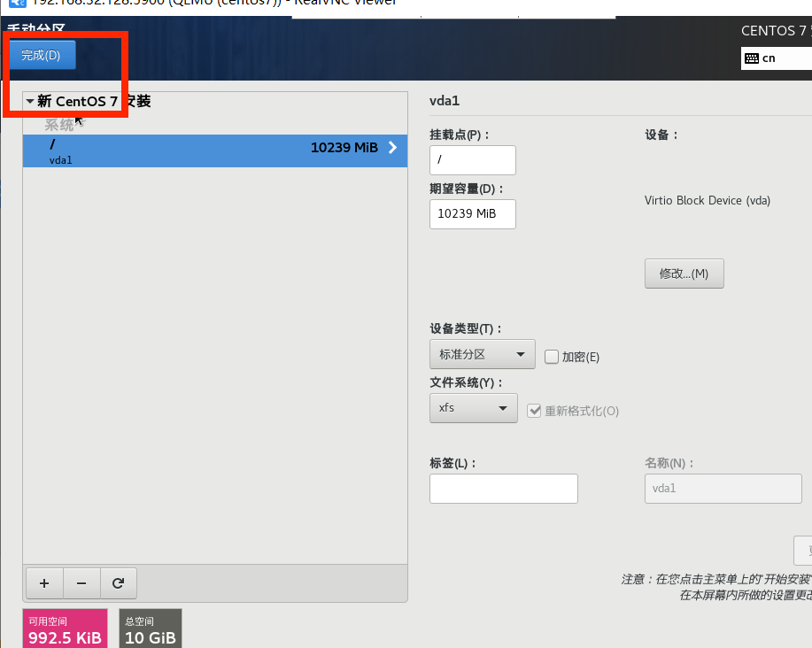Click the 名称(N) vda1 name field
812x648 pixels.
723,489
